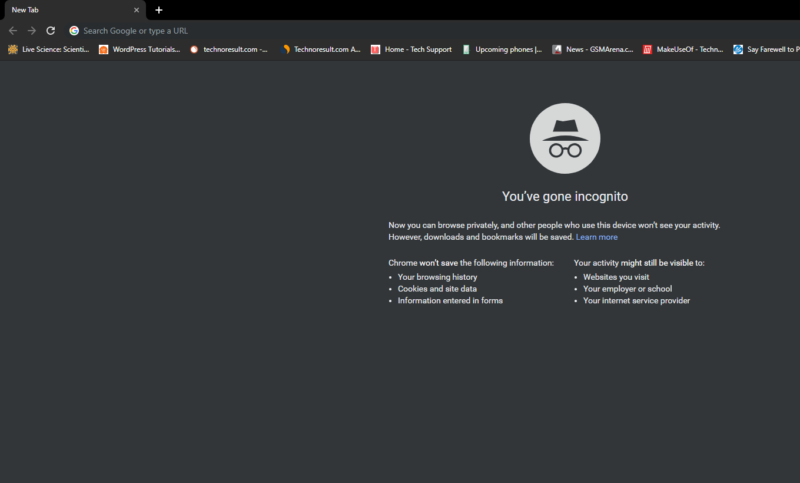Viewport: 800px width, 483px height.
Task: Open Upcoming phones bookmark
Action: click(x=502, y=49)
